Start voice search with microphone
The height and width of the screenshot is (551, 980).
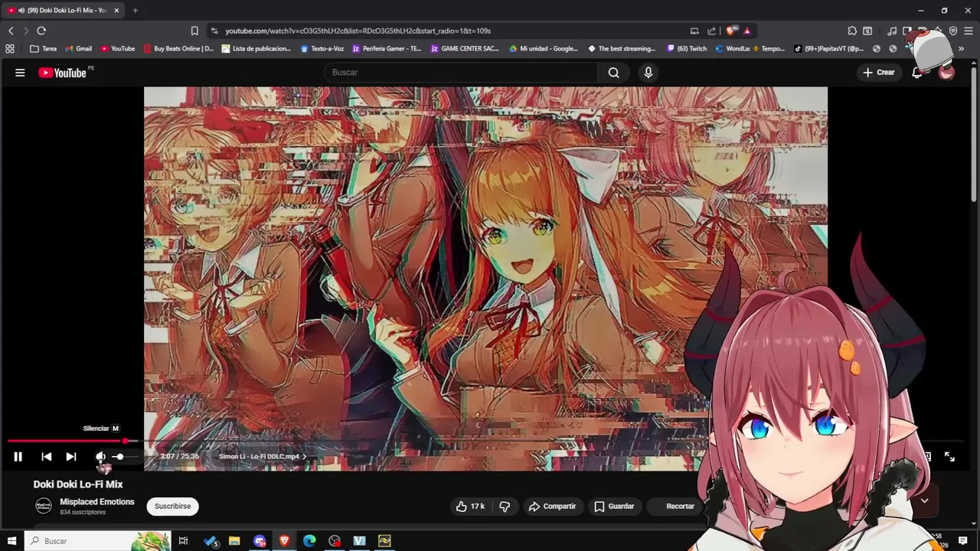(648, 73)
